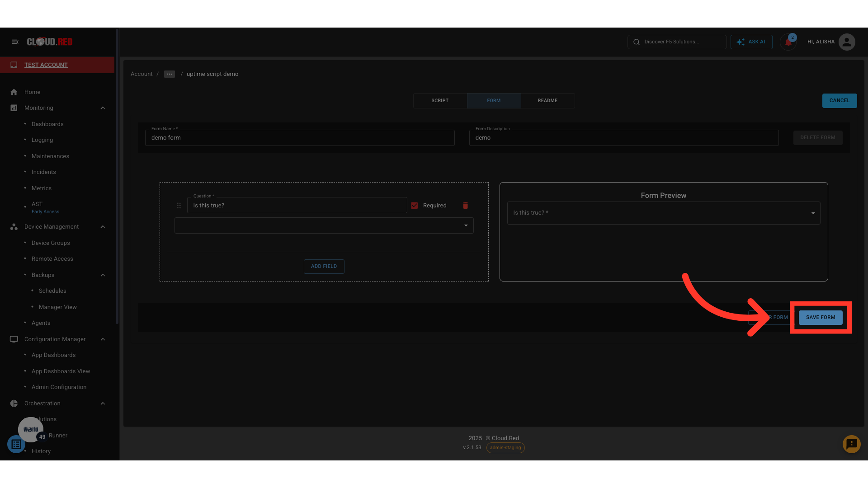
Task: Click the Home house icon in sidebar
Action: (14, 92)
